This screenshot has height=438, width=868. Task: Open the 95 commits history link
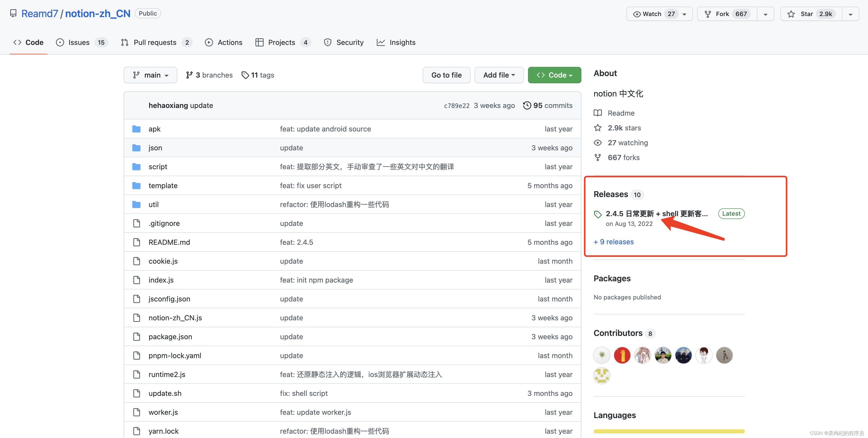tap(548, 105)
